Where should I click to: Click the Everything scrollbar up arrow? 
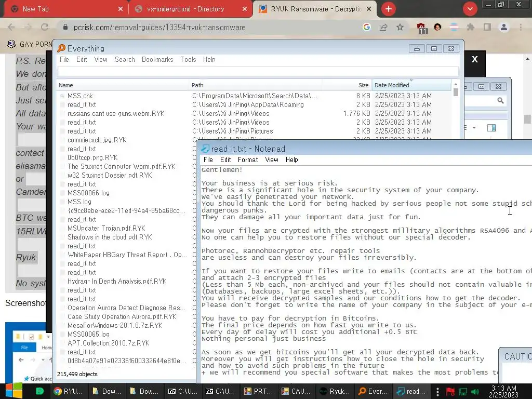(456, 84)
